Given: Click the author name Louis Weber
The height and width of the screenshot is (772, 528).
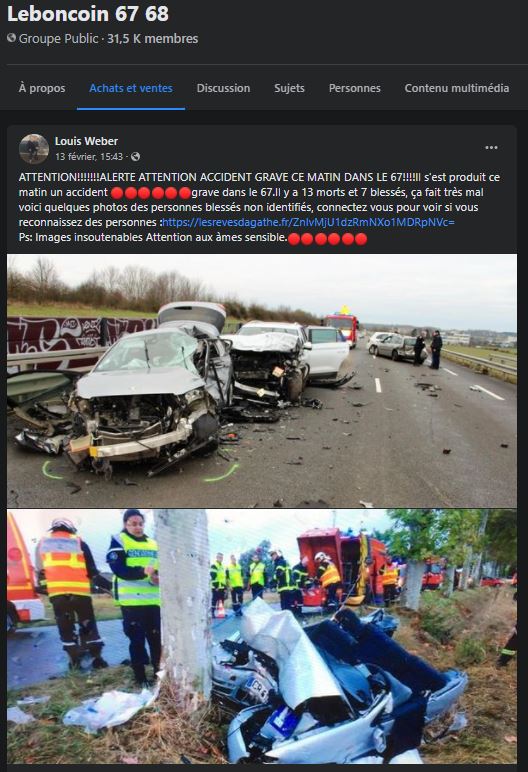Looking at the screenshot, I should point(86,141).
